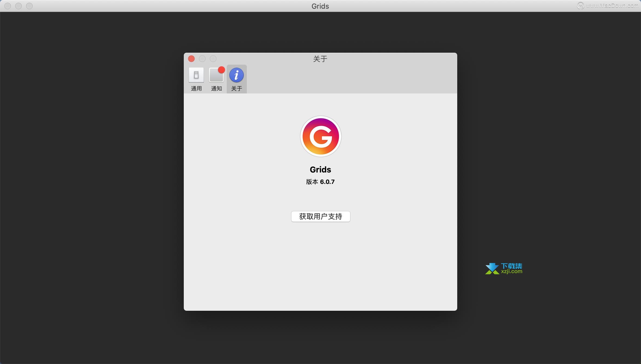Viewport: 641px width, 364px height.
Task: Minimize the main Grids window
Action: (x=18, y=6)
